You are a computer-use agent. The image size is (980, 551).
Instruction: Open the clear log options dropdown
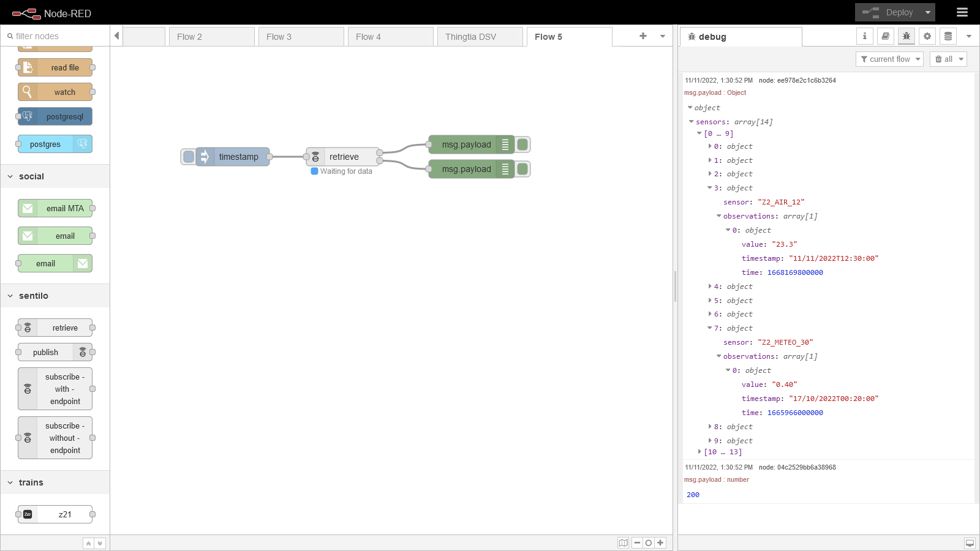pos(961,59)
